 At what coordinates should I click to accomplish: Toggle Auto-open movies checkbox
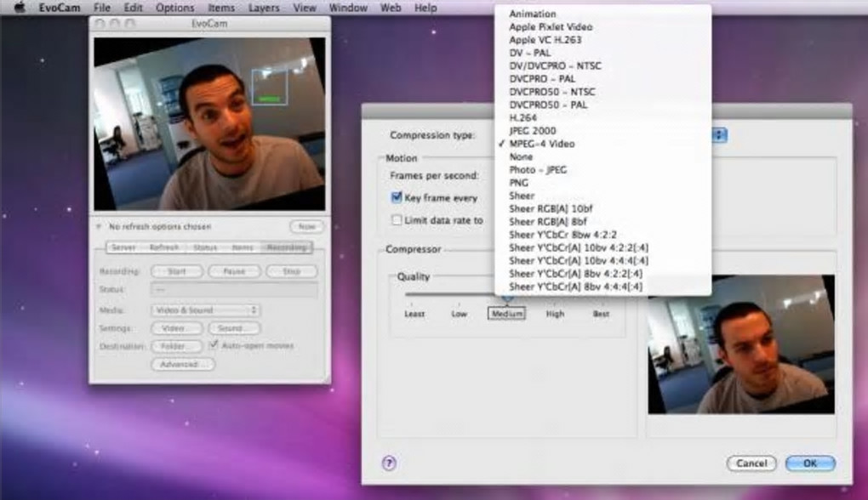coord(214,345)
